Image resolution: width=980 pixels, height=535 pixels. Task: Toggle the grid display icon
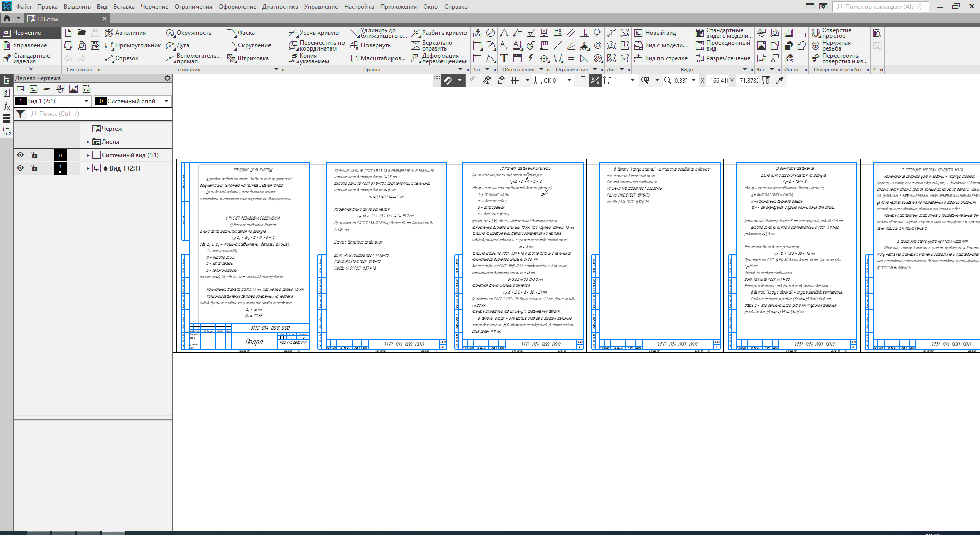pyautogui.click(x=516, y=80)
